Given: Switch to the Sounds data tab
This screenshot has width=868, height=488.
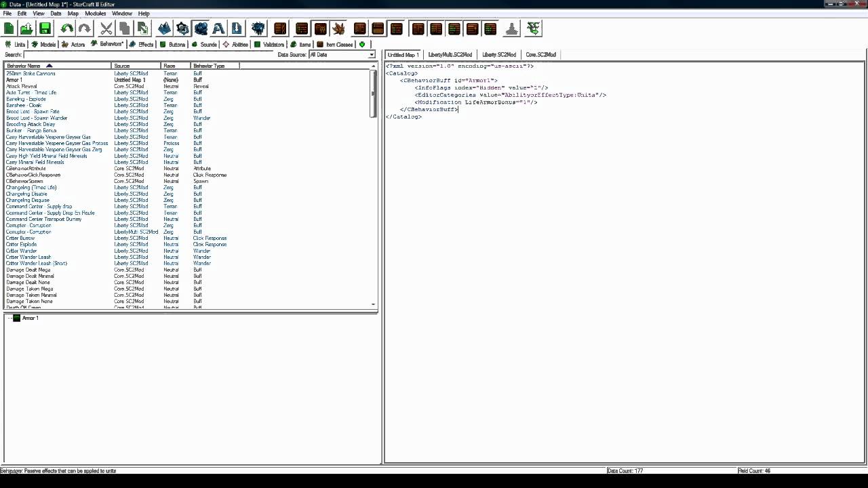Looking at the screenshot, I should tap(204, 45).
